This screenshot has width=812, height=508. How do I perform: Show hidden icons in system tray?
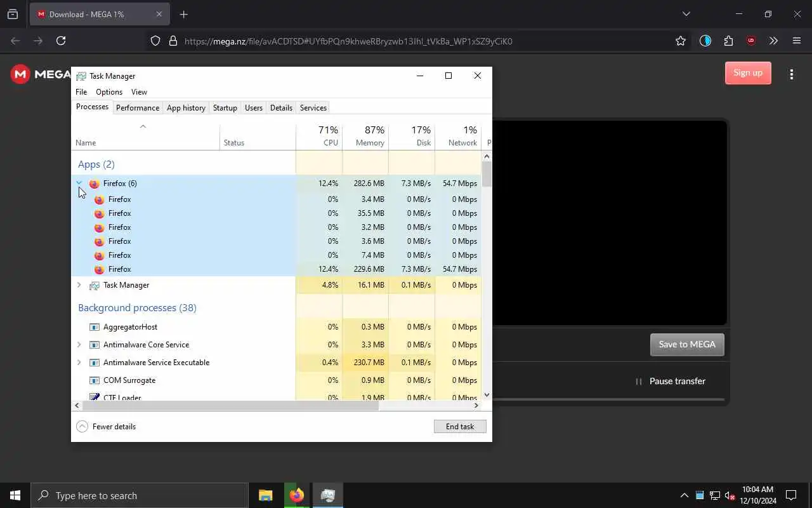(x=684, y=495)
